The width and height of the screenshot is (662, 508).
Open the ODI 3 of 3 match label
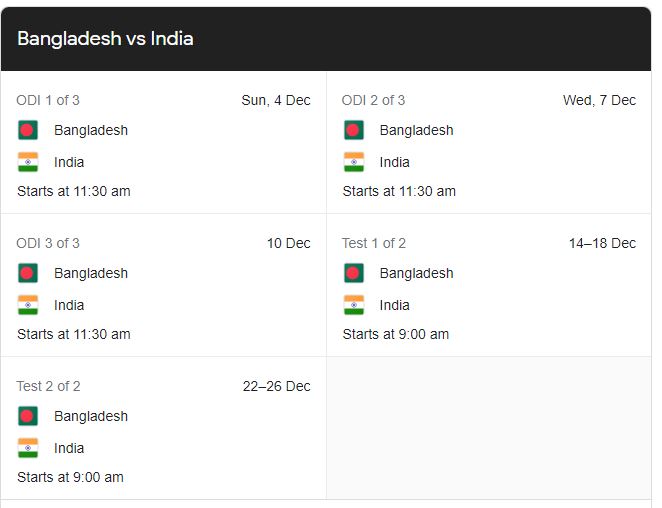48,243
